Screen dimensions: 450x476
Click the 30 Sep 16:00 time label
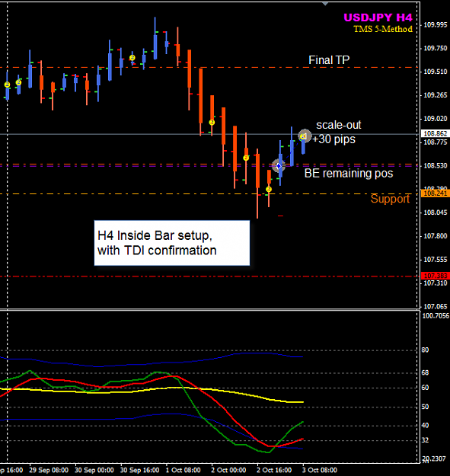pyautogui.click(x=139, y=470)
